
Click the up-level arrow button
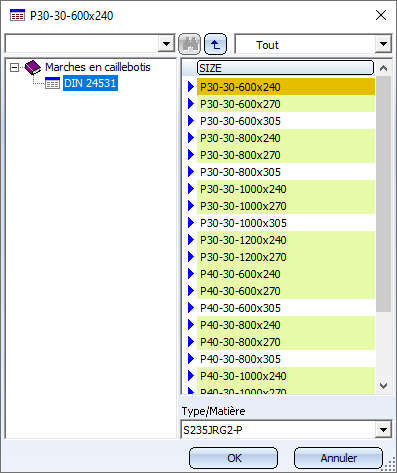point(215,44)
